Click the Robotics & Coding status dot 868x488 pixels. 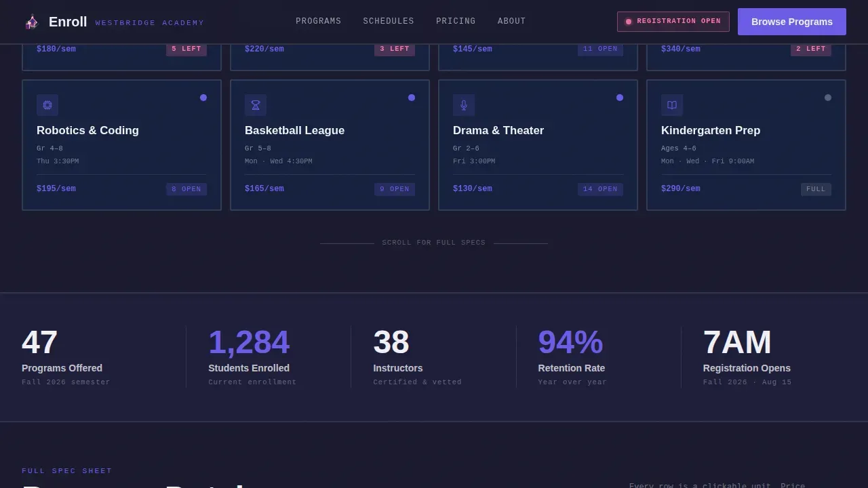pyautogui.click(x=203, y=98)
